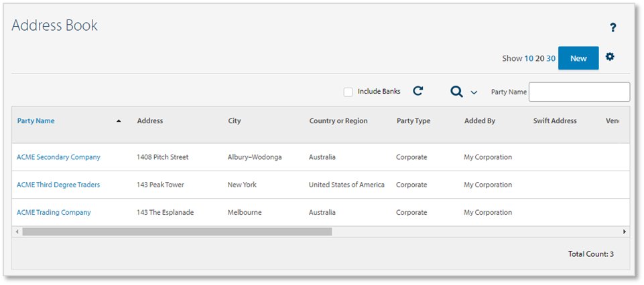This screenshot has height=285, width=644.
Task: Show 10 items per page
Action: [529, 58]
